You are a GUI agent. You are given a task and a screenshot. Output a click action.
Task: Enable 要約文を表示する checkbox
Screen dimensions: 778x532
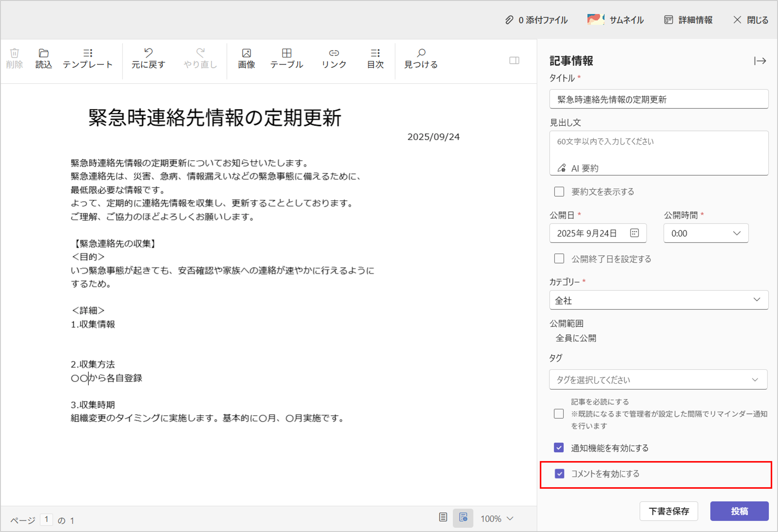(559, 192)
